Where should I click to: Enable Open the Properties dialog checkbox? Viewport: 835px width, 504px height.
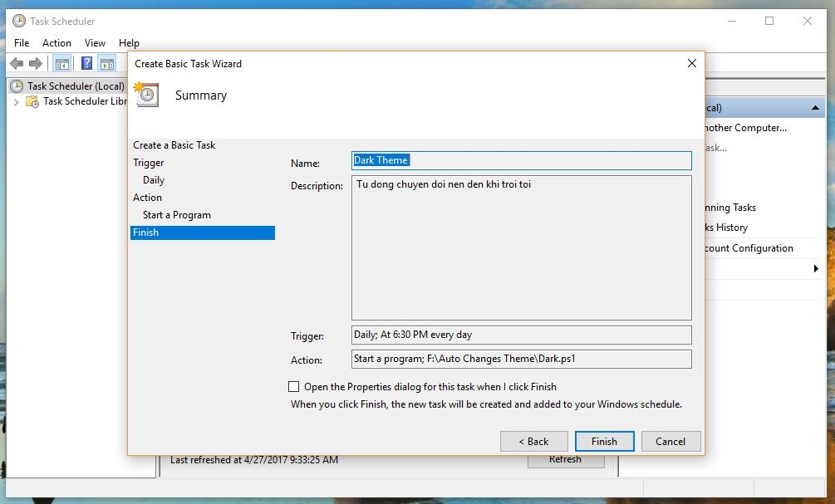click(293, 386)
